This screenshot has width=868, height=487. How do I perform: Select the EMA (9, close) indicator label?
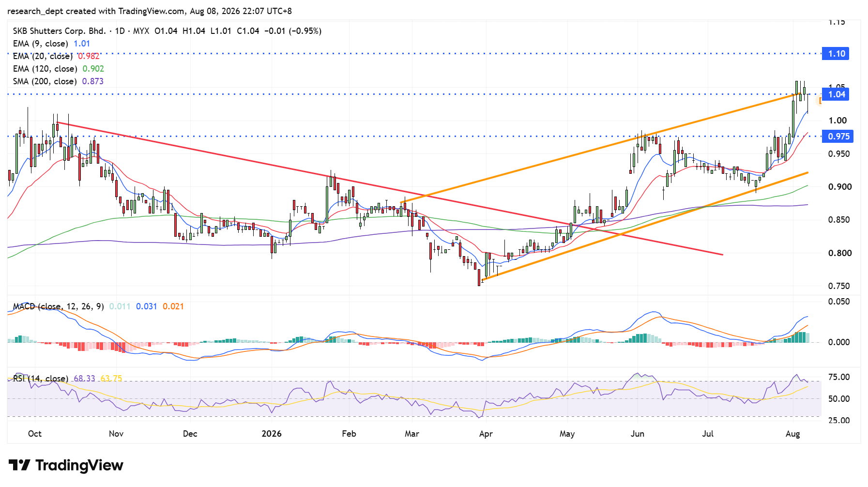coord(41,44)
